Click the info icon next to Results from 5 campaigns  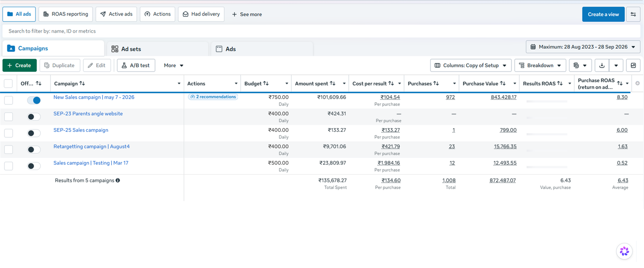118,181
